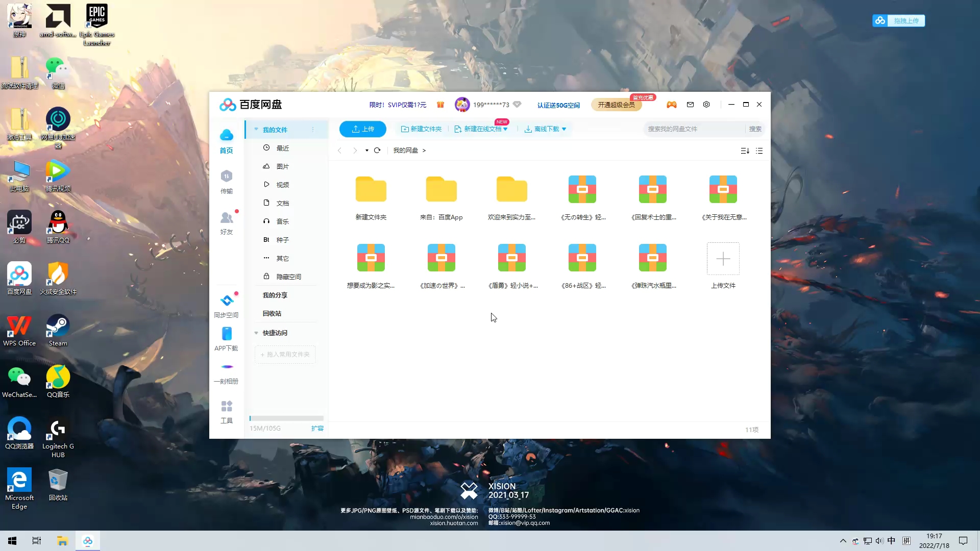The width and height of the screenshot is (980, 551).
Task: Open the game controller icon
Action: tap(672, 105)
